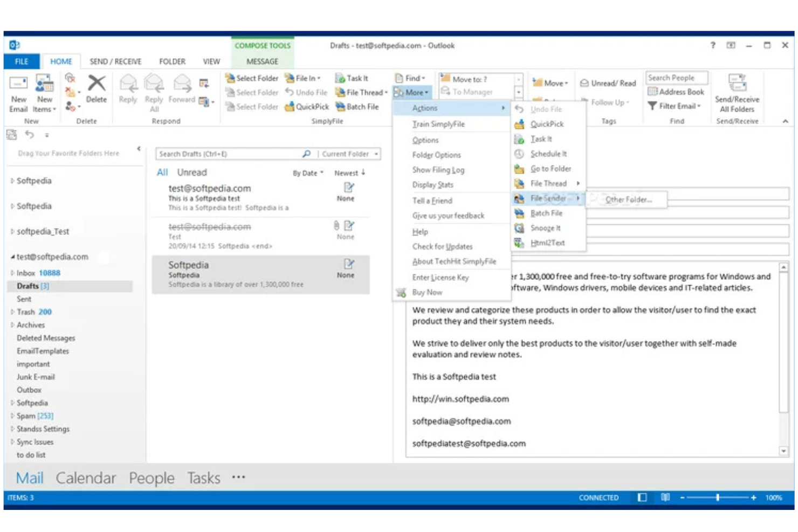798x532 pixels.
Task: Open the By Date sort dropdown
Action: coord(308,172)
